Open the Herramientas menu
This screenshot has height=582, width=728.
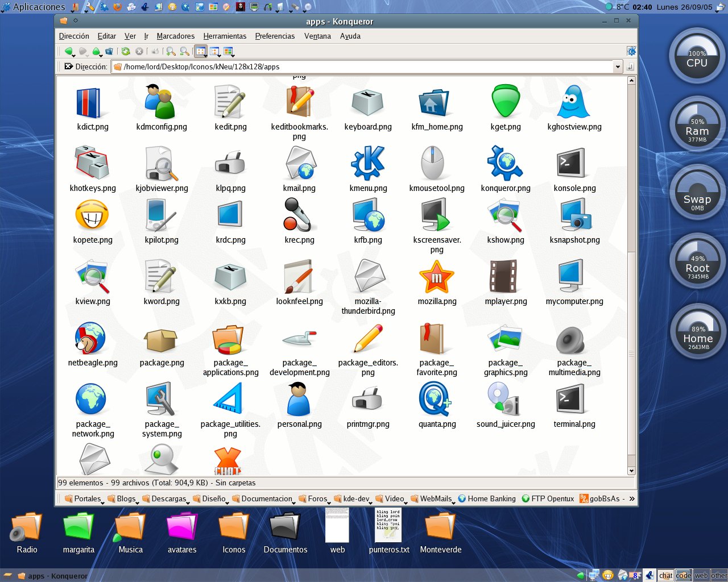coord(225,36)
